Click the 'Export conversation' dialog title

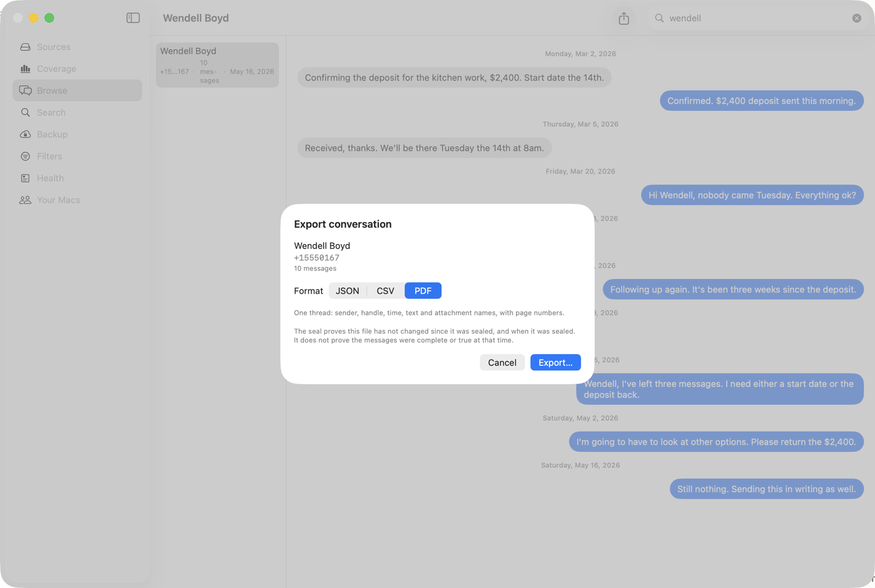[343, 224]
